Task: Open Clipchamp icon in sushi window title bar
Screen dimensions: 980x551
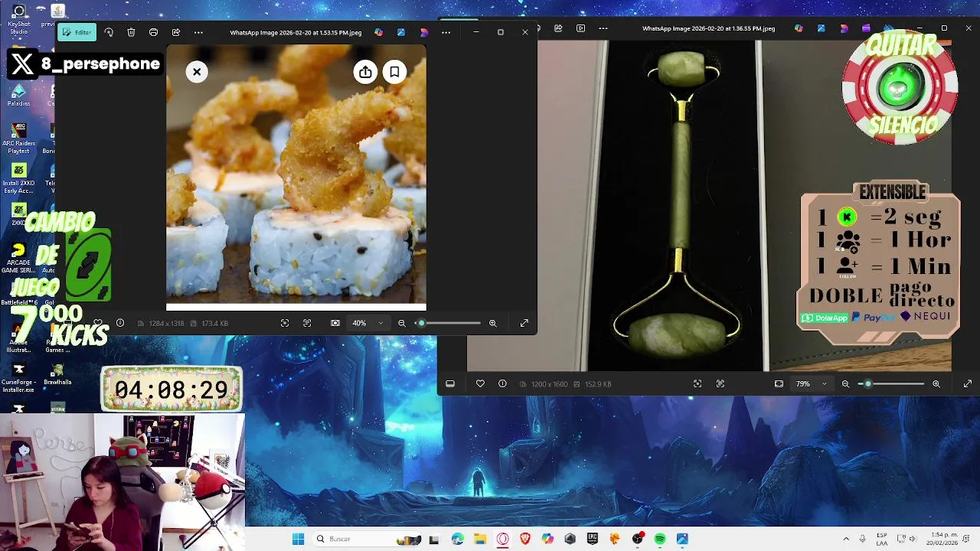Action: click(x=424, y=32)
